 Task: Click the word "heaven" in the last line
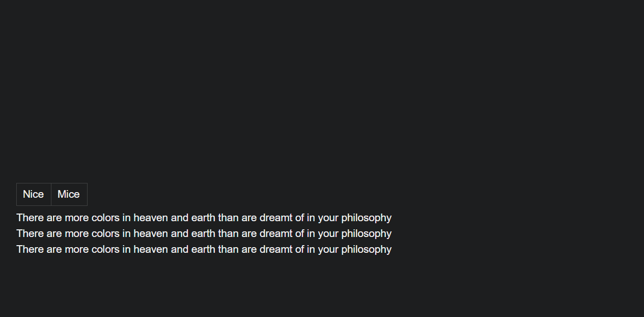[151, 250]
